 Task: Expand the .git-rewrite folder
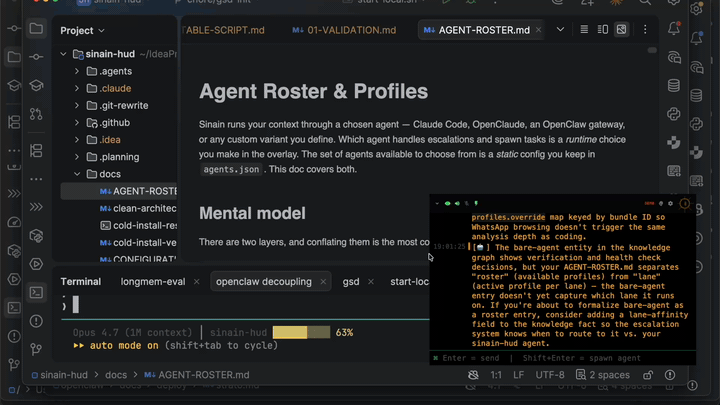point(77,105)
